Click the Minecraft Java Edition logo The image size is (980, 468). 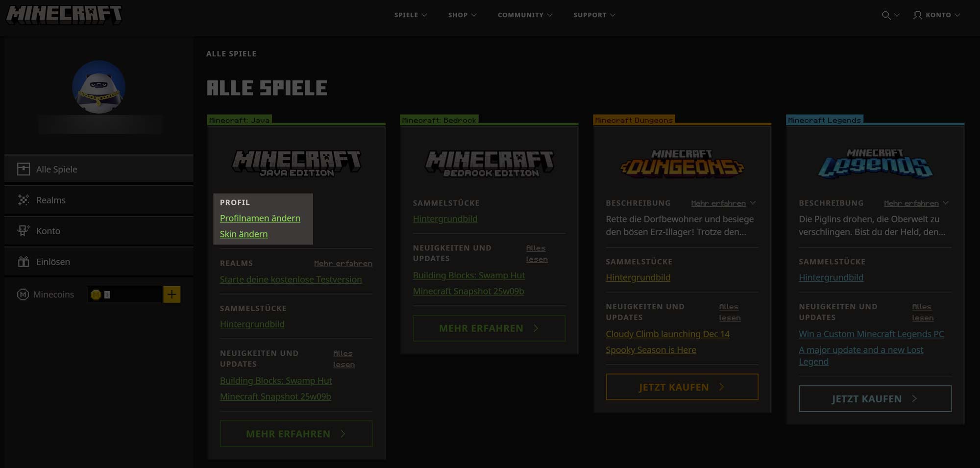click(x=296, y=163)
